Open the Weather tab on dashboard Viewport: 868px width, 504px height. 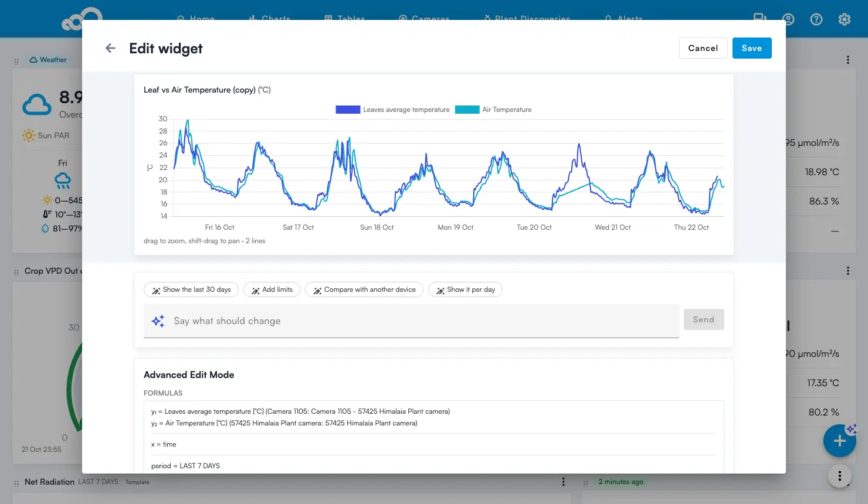click(48, 60)
